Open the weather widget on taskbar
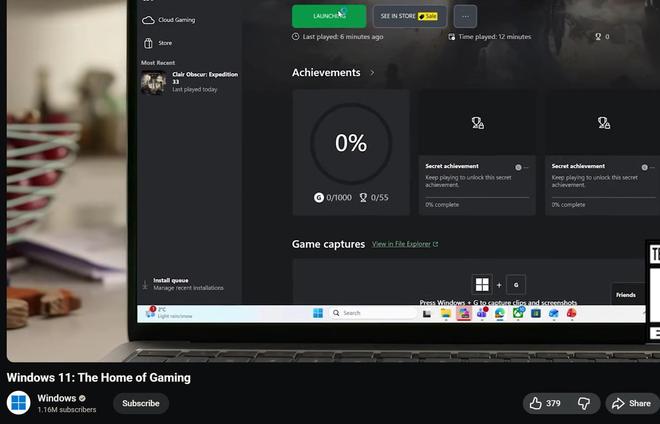This screenshot has height=424, width=660. [168, 312]
